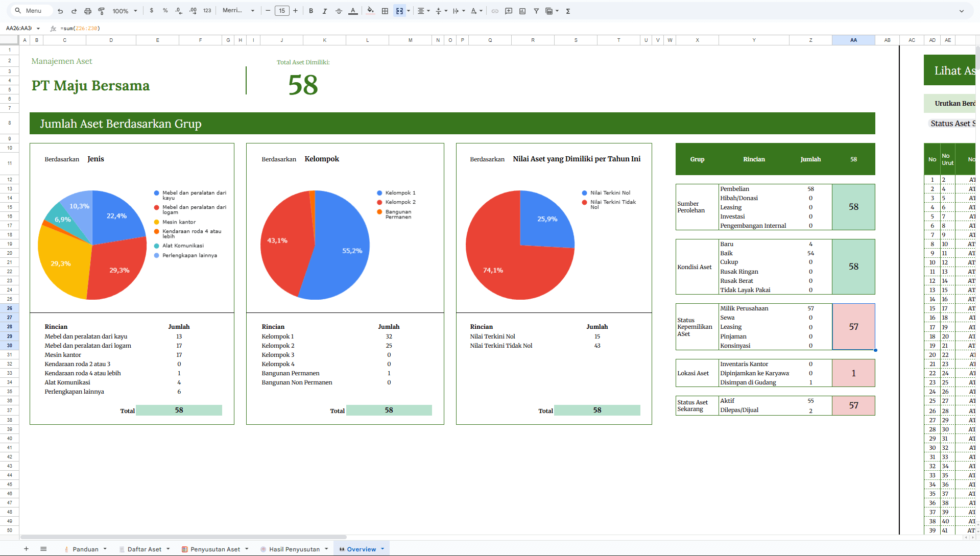Open the zoom level dropdown at 100%
Screen dimensions: 980x556
point(125,11)
